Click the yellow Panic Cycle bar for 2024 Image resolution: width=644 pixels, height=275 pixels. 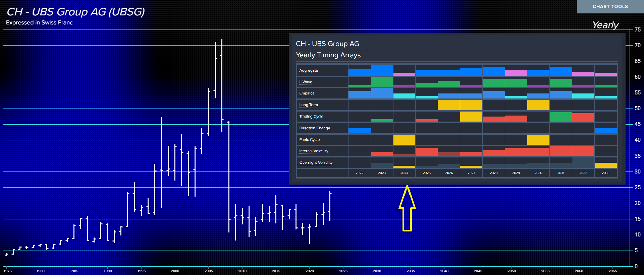404,139
